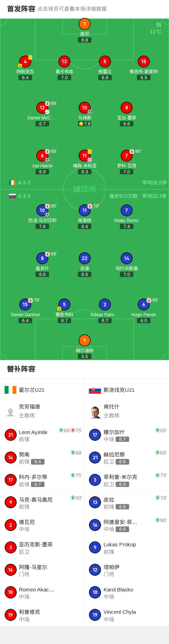Select 雅各布-斯莱特 number 15 player icon
The height and width of the screenshot is (644, 169).
[x=143, y=61]
